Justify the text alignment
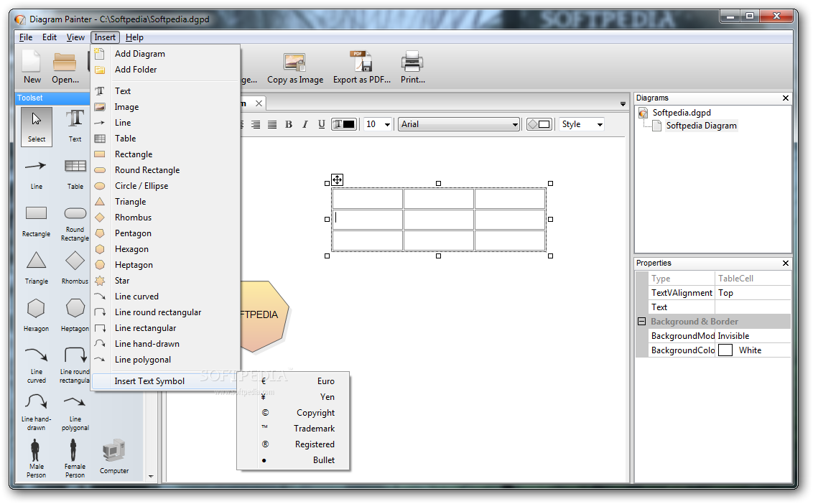 click(x=272, y=124)
